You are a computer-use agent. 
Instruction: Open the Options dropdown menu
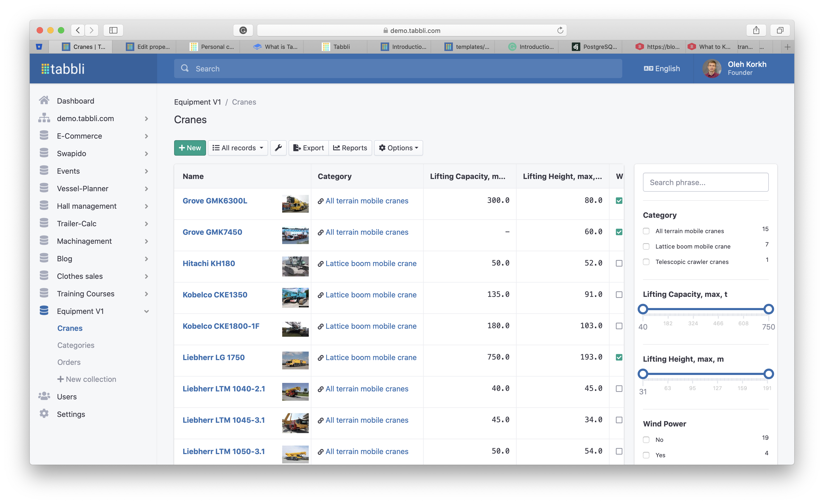coord(398,148)
